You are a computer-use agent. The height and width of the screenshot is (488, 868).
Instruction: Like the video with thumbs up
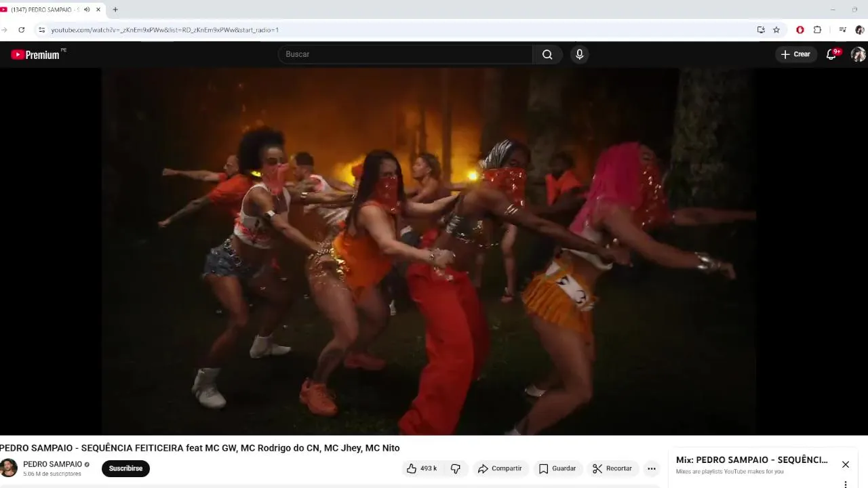422,468
